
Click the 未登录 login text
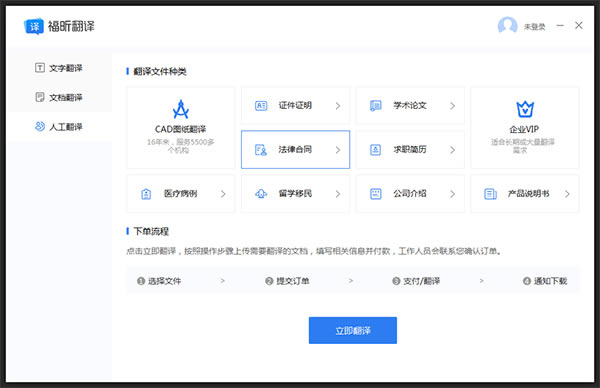(534, 27)
